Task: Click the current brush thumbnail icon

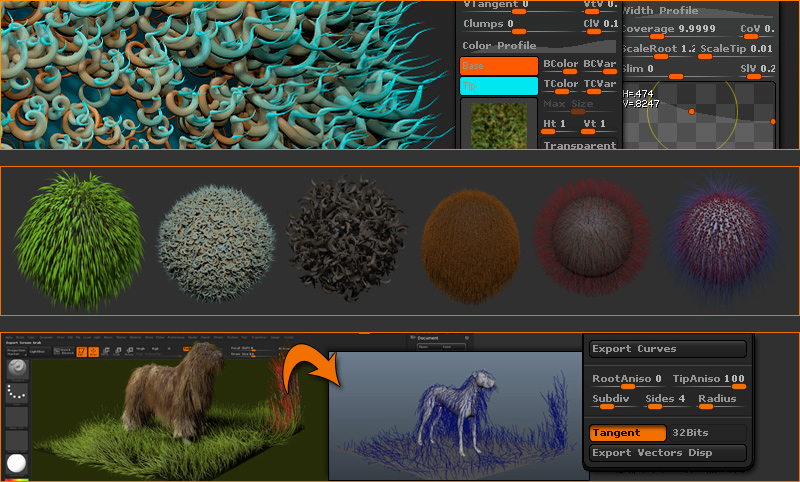Action: pyautogui.click(x=17, y=367)
